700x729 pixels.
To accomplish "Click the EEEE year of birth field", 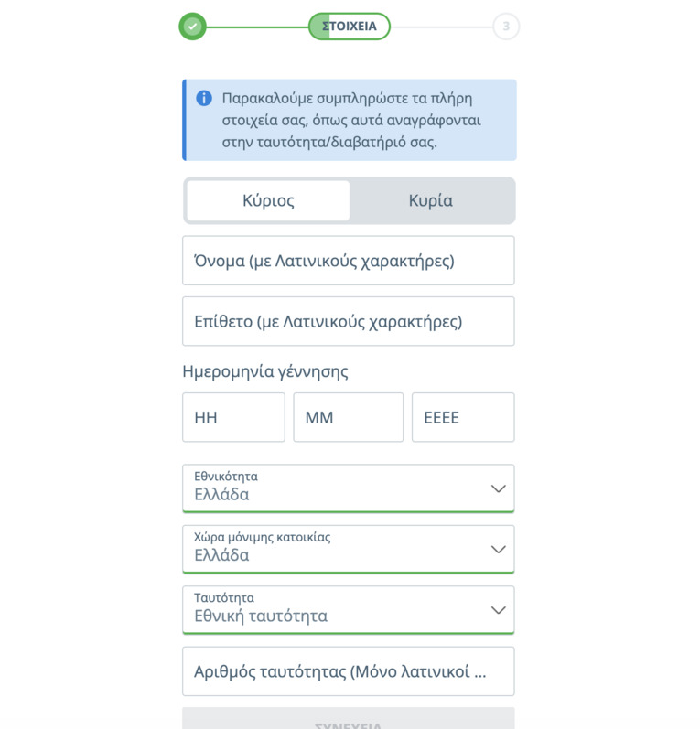I will tap(463, 417).
